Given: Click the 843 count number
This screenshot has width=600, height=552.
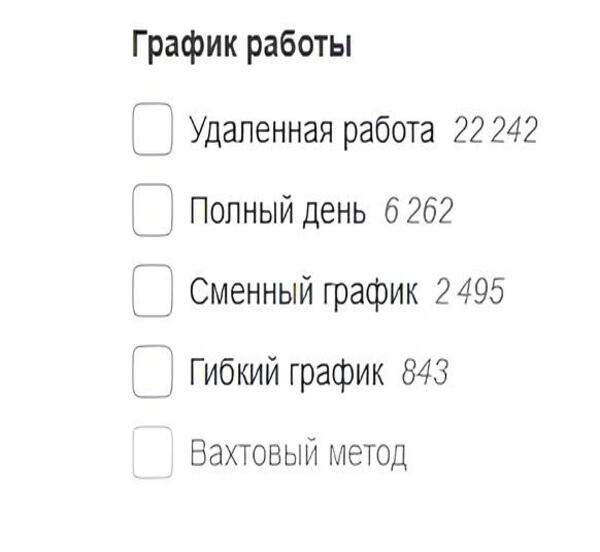Looking at the screenshot, I should pos(424,374).
